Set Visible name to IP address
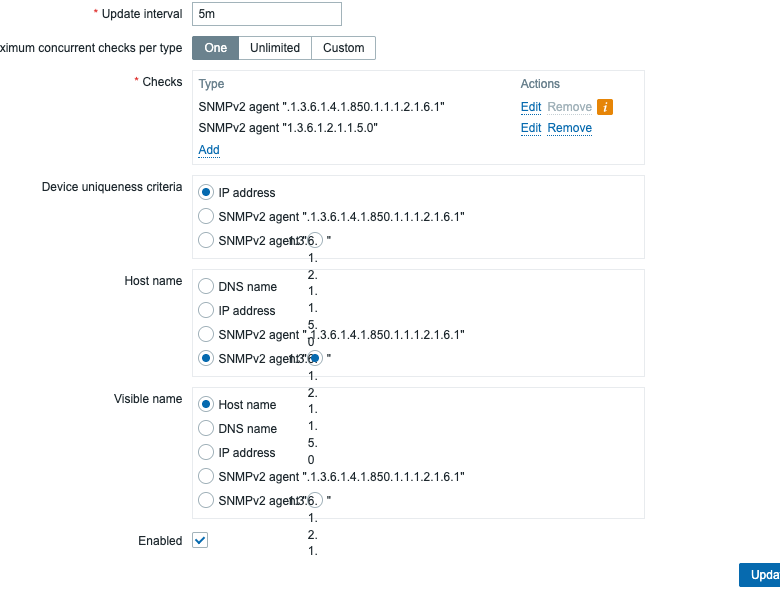780x589 pixels. click(x=206, y=452)
